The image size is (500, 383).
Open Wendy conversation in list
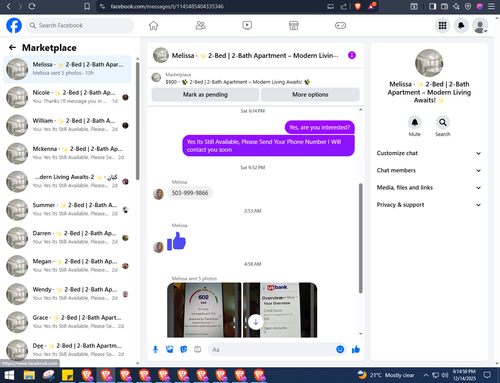pos(67,294)
